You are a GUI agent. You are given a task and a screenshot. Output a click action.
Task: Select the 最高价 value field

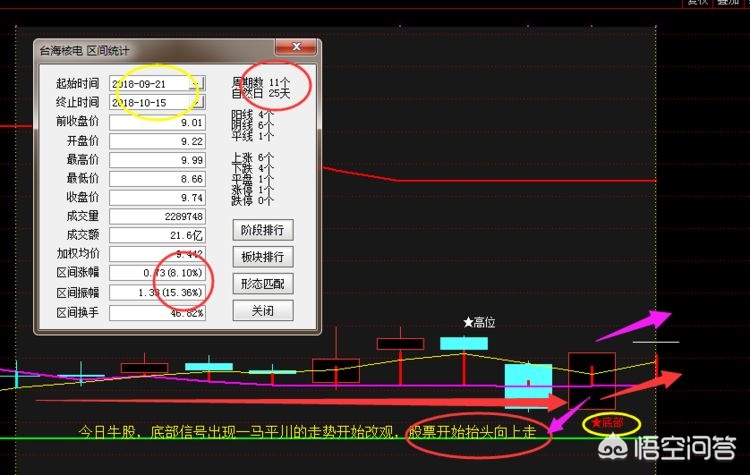click(x=157, y=160)
